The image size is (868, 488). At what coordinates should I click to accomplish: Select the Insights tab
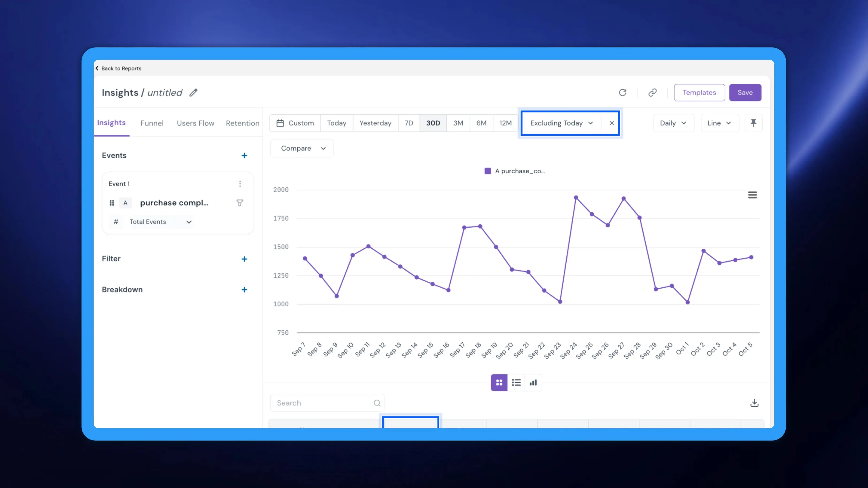tap(111, 123)
